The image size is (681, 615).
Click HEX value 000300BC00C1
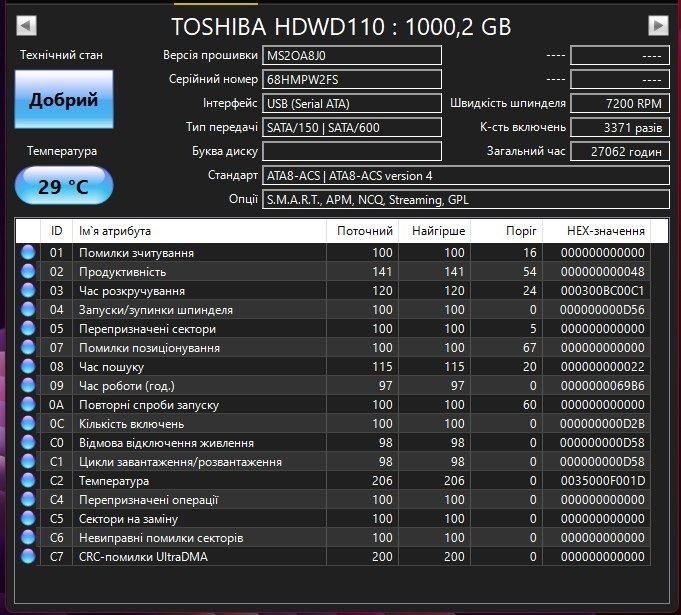click(602, 291)
